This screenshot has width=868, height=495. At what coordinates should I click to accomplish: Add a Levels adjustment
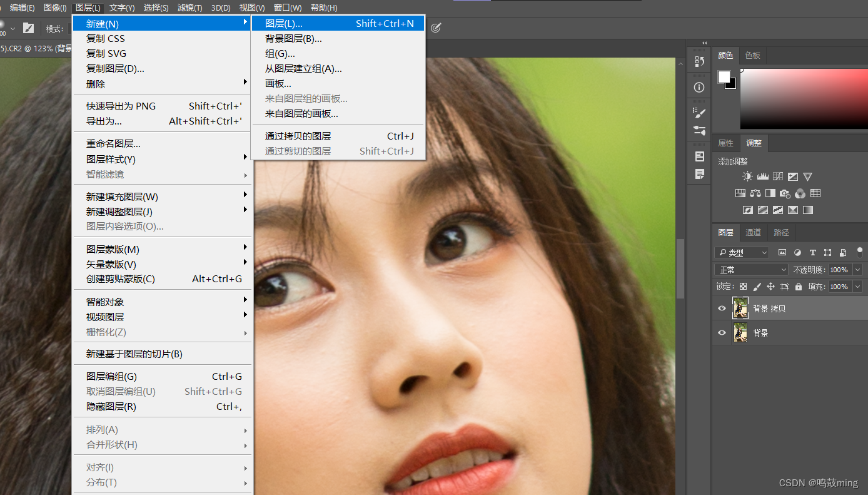(x=762, y=176)
